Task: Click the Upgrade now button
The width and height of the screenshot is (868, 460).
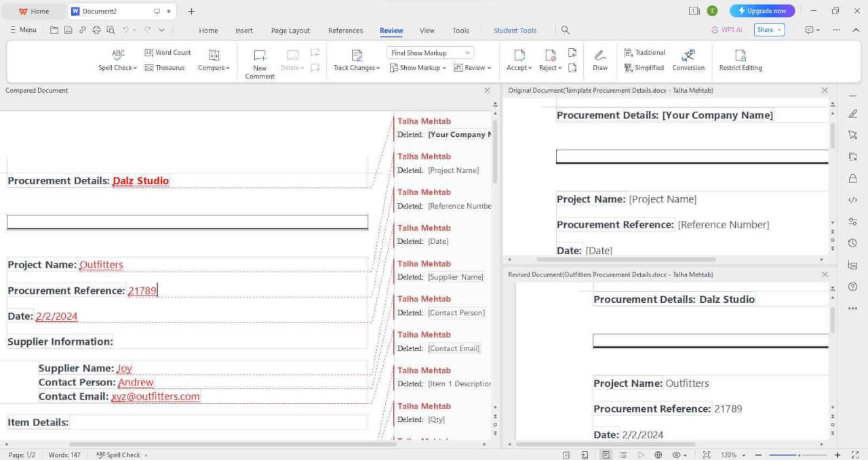Action: [762, 10]
